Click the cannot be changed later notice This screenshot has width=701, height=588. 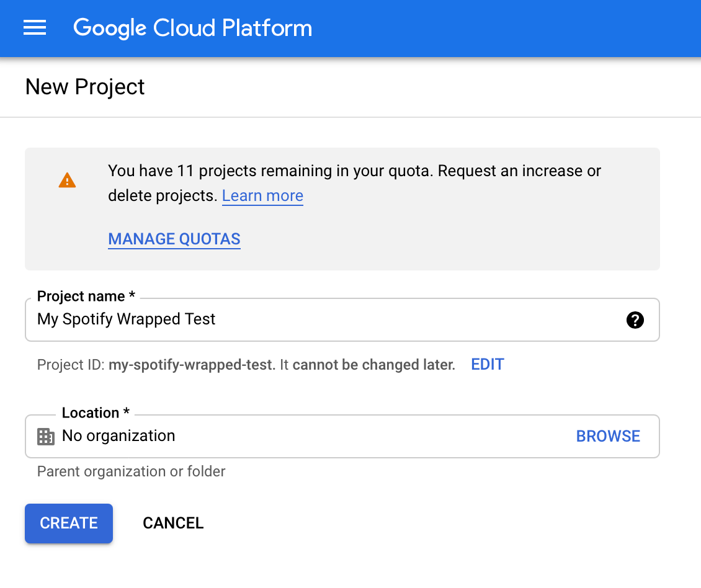click(373, 365)
